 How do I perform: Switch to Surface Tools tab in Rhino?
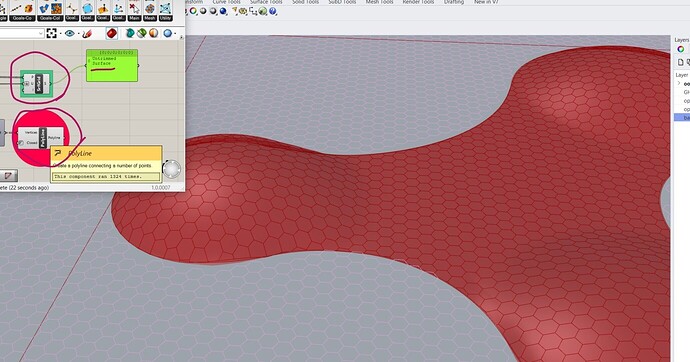pyautogui.click(x=266, y=2)
